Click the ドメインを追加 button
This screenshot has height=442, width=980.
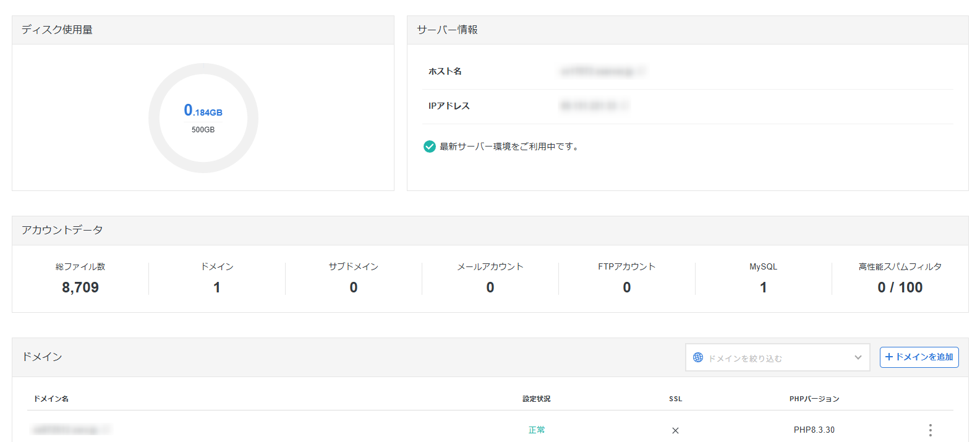coord(919,357)
